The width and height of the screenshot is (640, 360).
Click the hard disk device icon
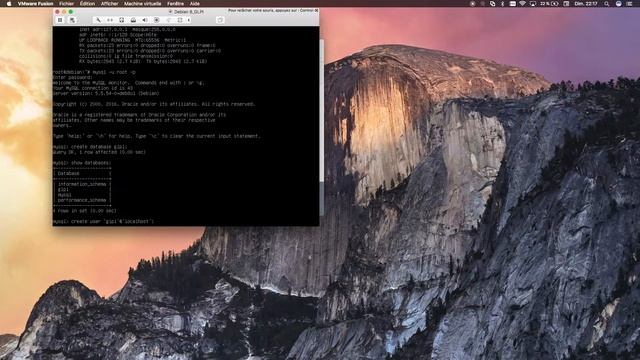tap(121, 20)
